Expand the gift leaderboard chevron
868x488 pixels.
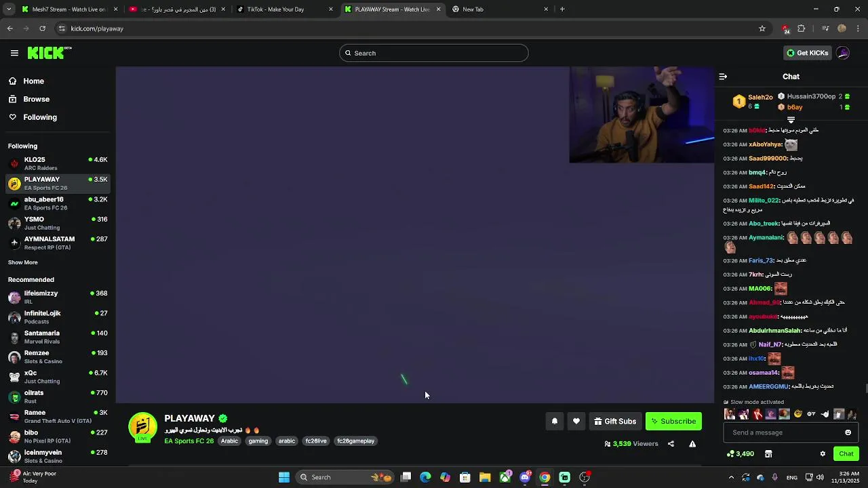(791, 120)
